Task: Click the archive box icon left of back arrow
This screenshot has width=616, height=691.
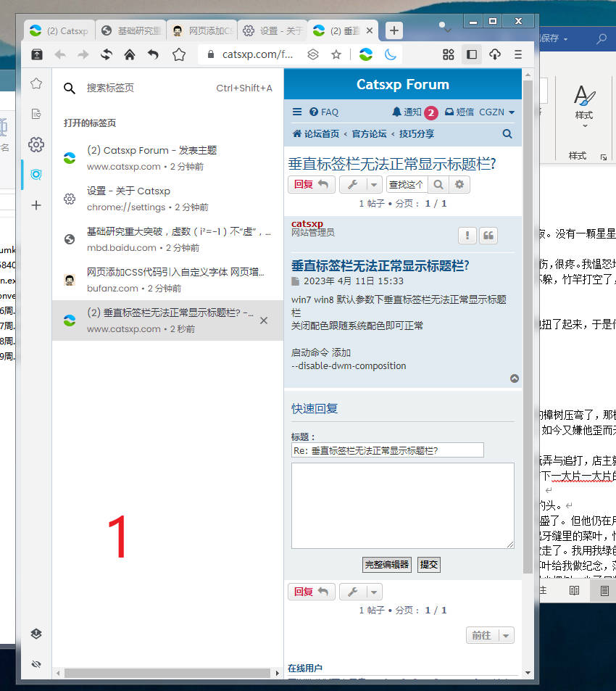Action: click(37, 54)
